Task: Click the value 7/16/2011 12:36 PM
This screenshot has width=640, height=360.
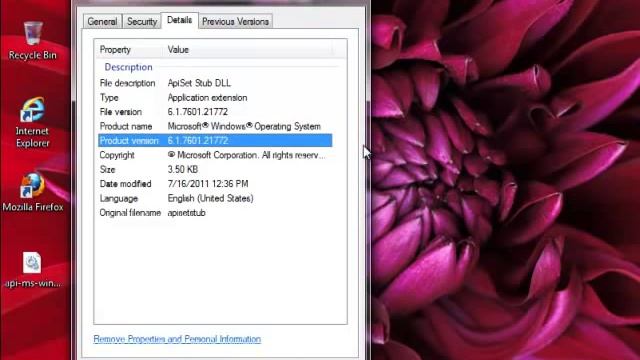Action: 208,184
